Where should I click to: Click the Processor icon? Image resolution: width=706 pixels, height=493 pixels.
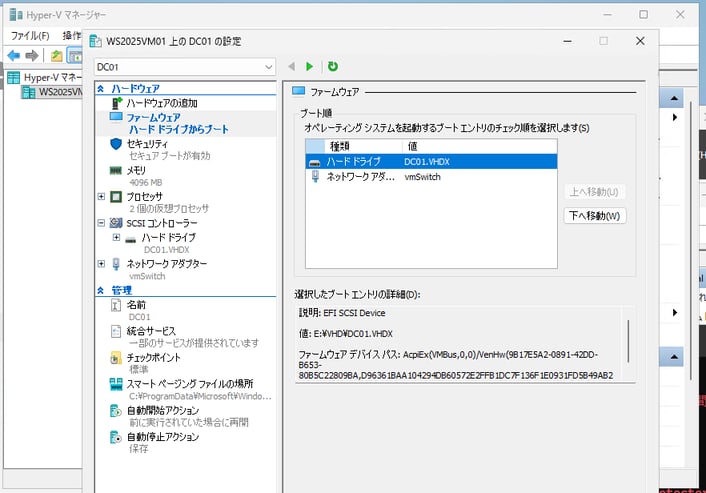click(116, 197)
